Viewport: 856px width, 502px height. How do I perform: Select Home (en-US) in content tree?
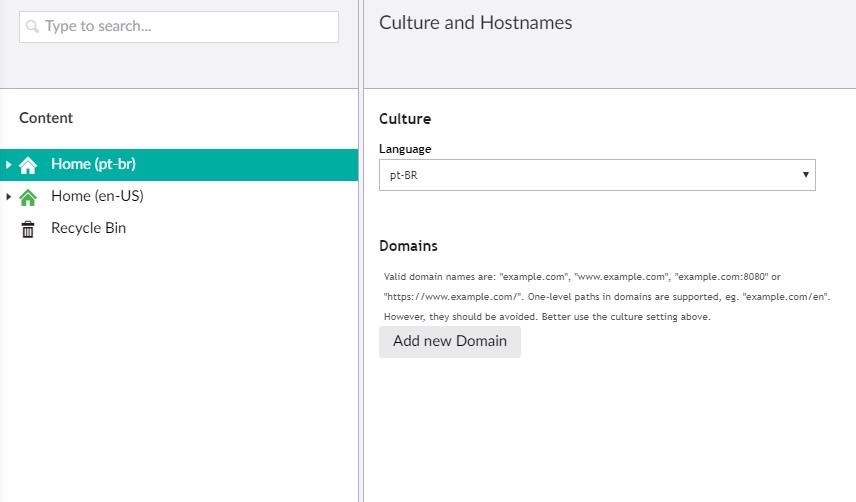pyautogui.click(x=97, y=196)
